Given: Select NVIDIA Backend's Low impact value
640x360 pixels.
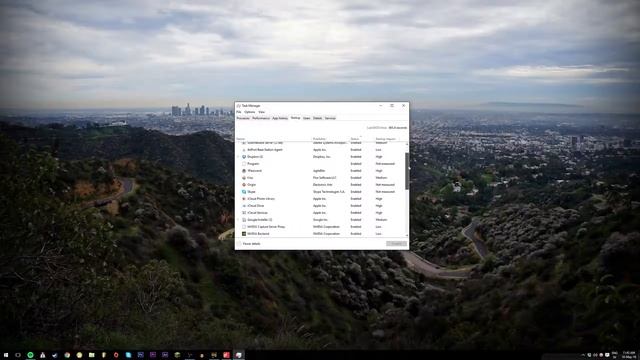Looking at the screenshot, I should pyautogui.click(x=379, y=234).
